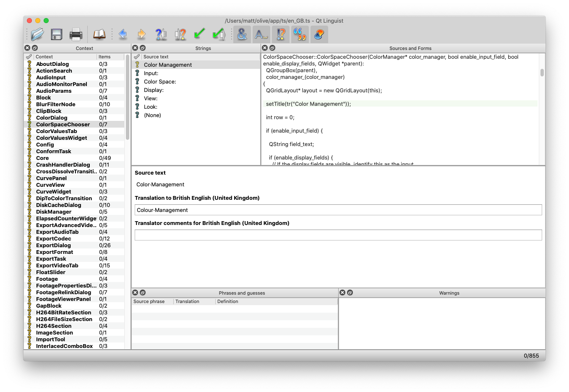Viewport: 569px width, 392px height.
Task: Select the GapBlock context
Action: [74, 306]
